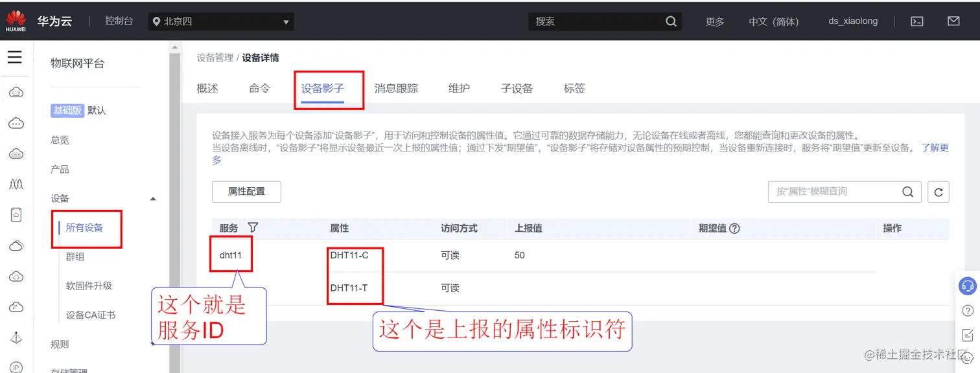This screenshot has width=980, height=373.
Task: Go to 控制台 in the header
Action: pos(119,21)
